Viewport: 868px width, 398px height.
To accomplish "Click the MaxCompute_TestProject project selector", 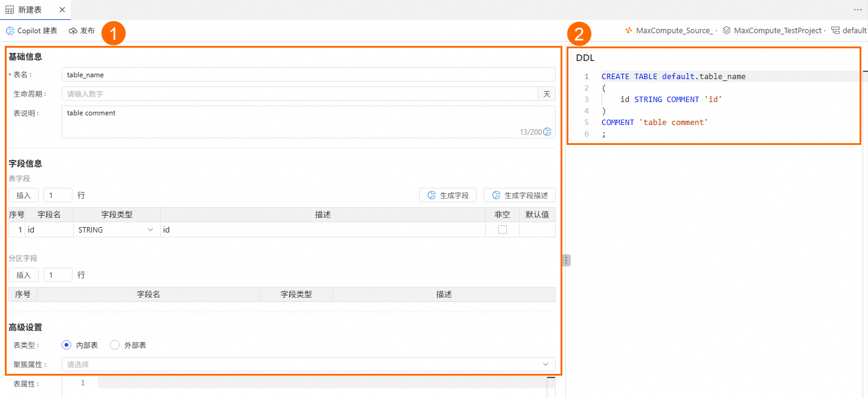I will click(774, 31).
